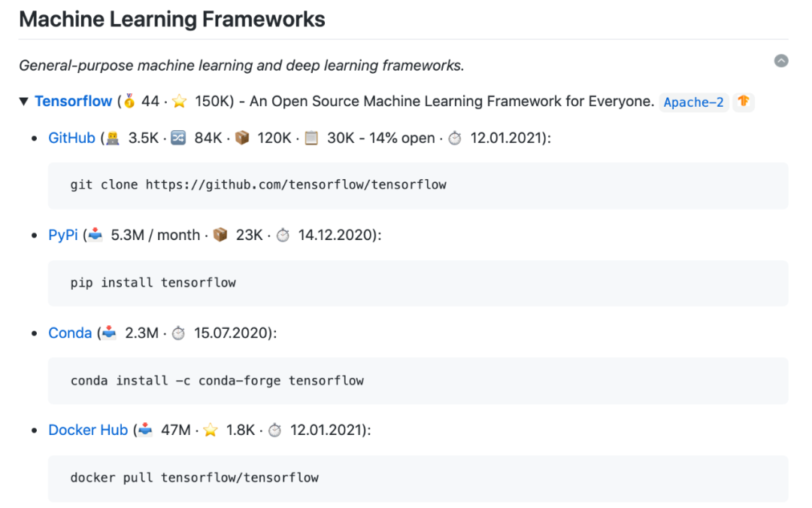The height and width of the screenshot is (508, 812).
Task: Click the '15.07.2020' Conda date text
Action: (x=231, y=333)
